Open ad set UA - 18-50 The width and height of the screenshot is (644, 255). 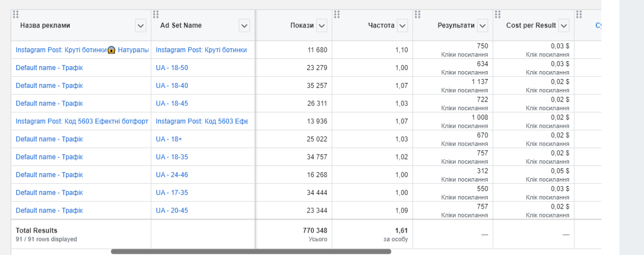[172, 68]
